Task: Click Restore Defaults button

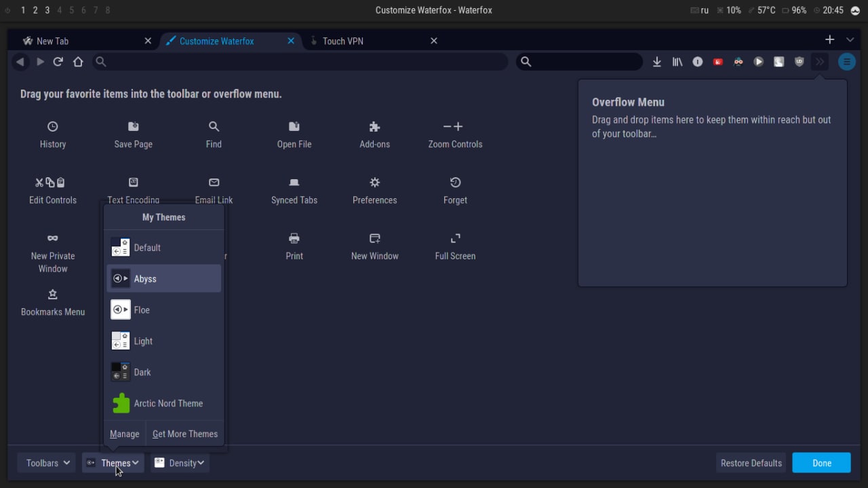Action: pyautogui.click(x=751, y=463)
